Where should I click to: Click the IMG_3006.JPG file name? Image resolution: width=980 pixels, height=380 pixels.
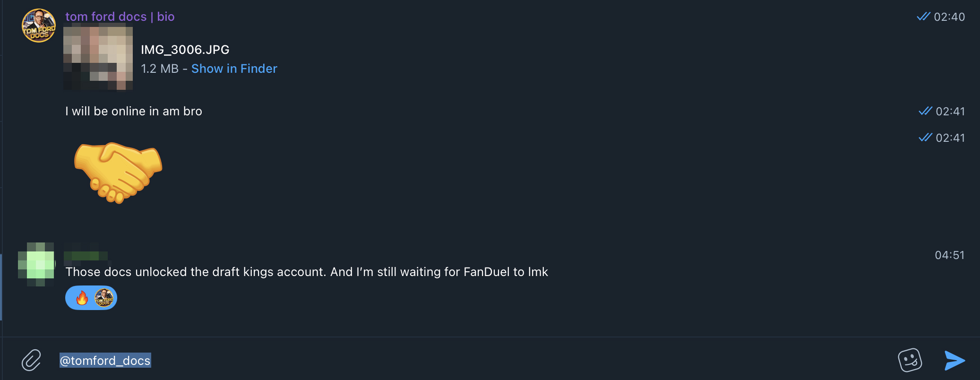coord(185,50)
